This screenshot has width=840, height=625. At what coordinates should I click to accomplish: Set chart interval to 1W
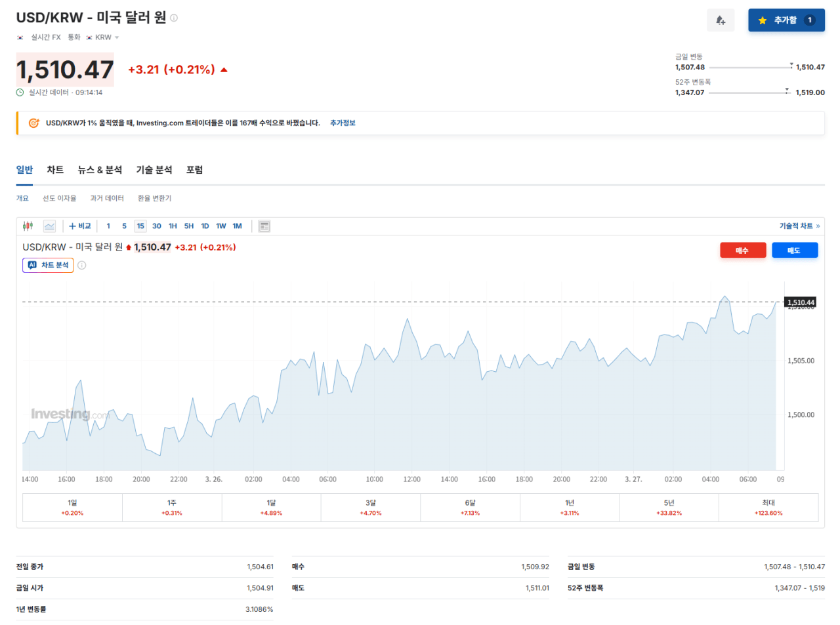(x=221, y=226)
